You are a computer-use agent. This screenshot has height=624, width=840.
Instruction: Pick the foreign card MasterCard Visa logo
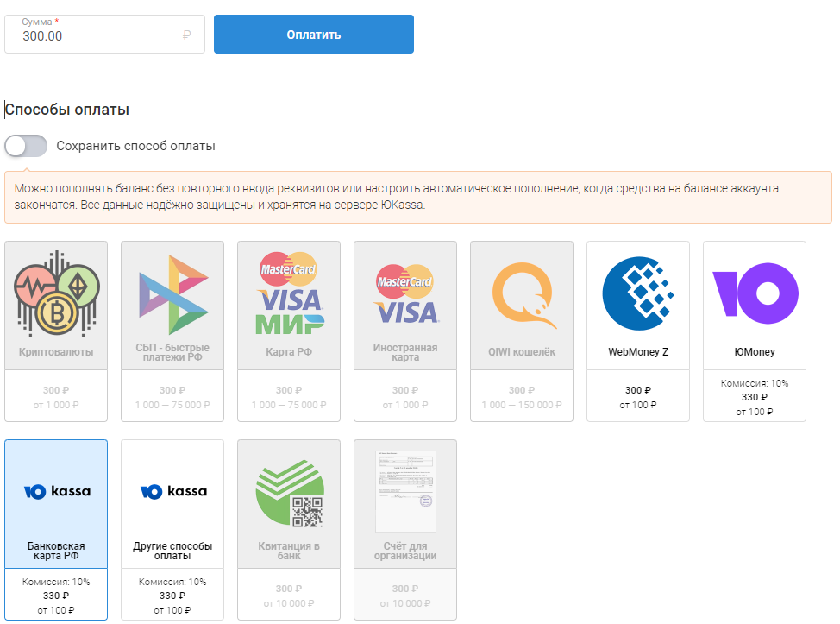tap(405, 293)
